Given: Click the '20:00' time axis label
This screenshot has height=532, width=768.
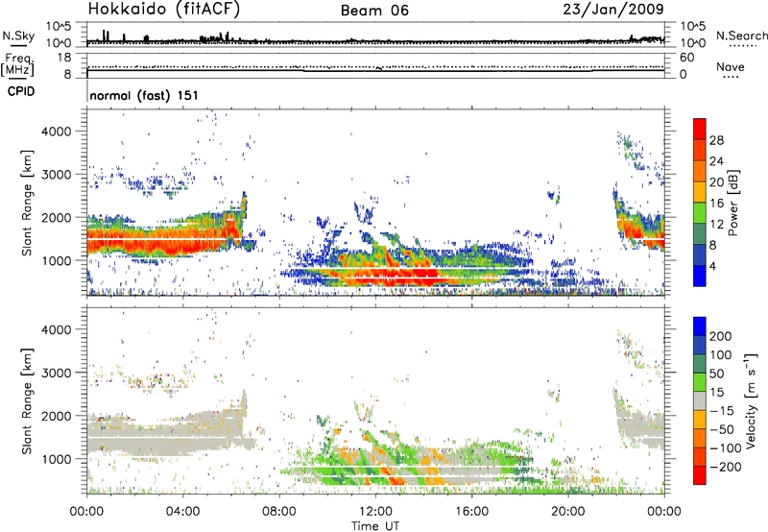Looking at the screenshot, I should [x=568, y=512].
